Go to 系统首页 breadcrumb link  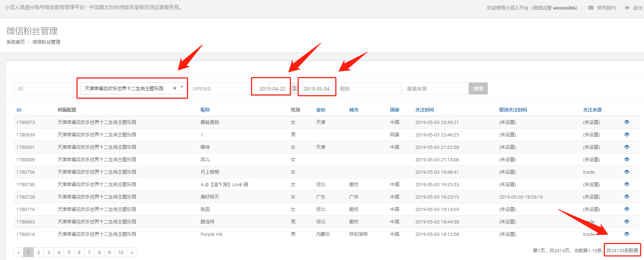[16, 42]
